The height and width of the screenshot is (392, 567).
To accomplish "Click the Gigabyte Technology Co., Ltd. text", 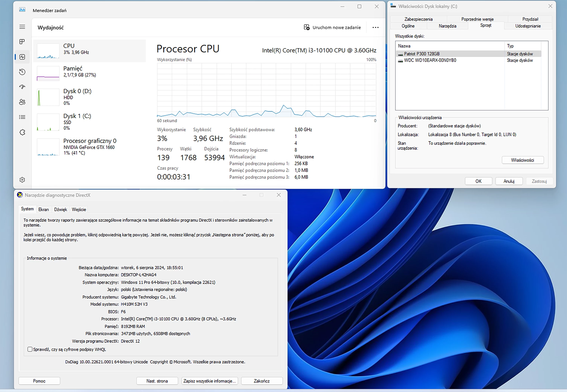I will pos(148,297).
